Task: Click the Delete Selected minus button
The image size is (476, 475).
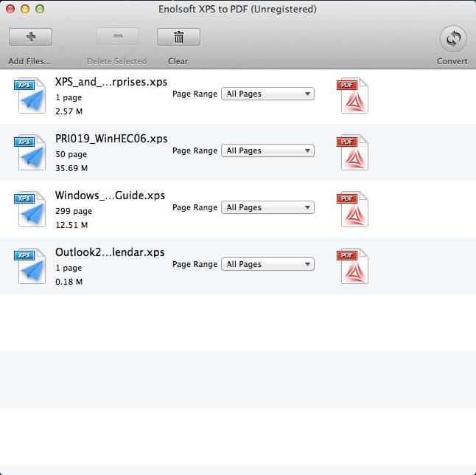Action: click(117, 36)
